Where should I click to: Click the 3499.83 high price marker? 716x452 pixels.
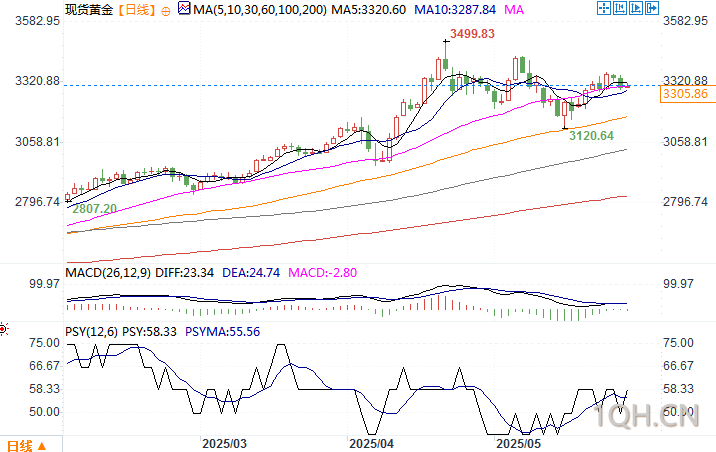pos(472,34)
